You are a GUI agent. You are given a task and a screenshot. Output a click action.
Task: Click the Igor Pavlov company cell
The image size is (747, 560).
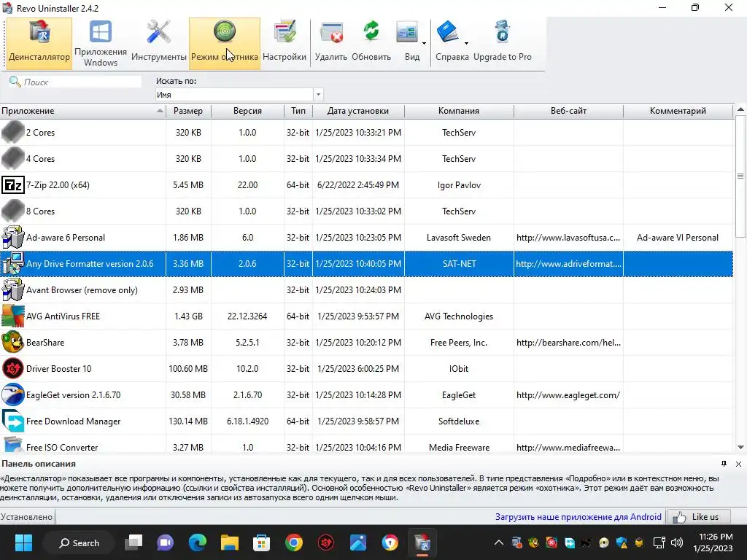(459, 184)
